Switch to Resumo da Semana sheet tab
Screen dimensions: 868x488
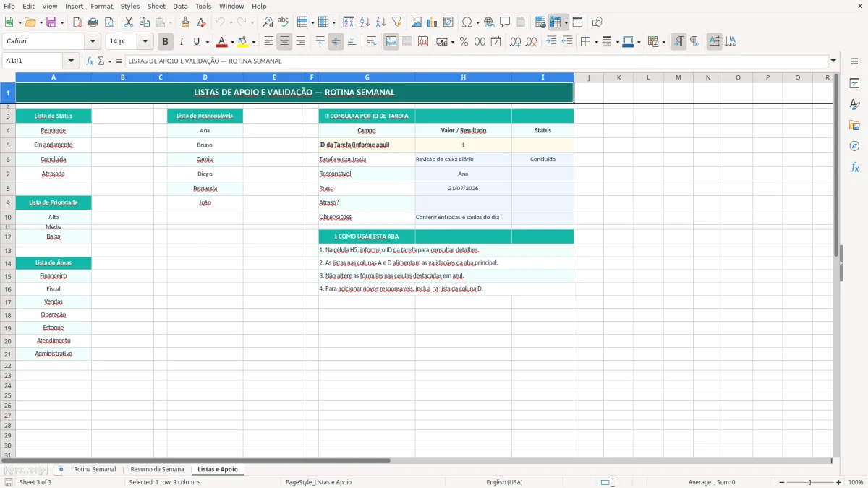157,469
